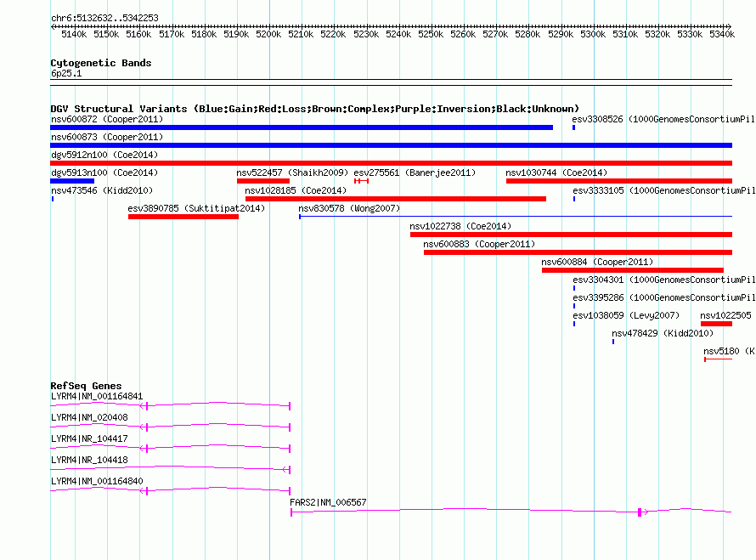Click the RefSeq Genes track heading
This screenshot has height=560, width=756.
coord(86,386)
